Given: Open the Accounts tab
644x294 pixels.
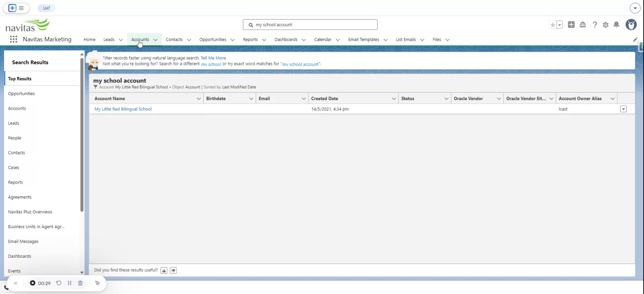Looking at the screenshot, I should 140,40.
